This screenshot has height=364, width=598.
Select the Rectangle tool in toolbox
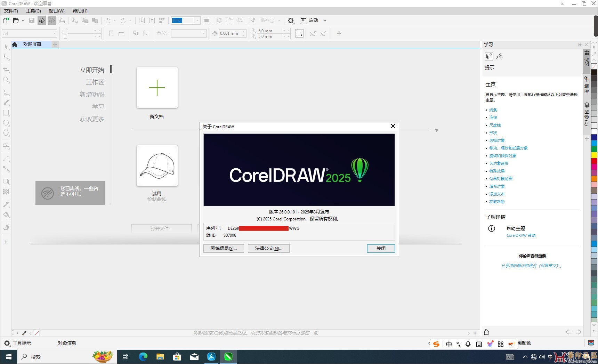coord(6,113)
